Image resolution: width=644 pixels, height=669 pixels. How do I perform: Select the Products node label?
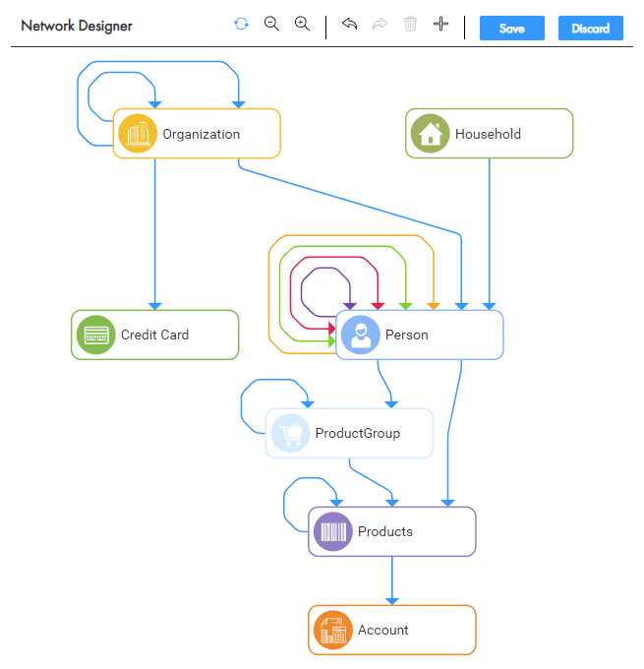[385, 531]
